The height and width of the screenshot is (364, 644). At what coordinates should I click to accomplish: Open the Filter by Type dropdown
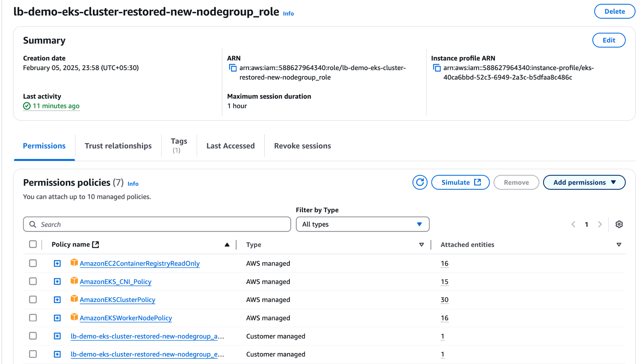pos(363,224)
